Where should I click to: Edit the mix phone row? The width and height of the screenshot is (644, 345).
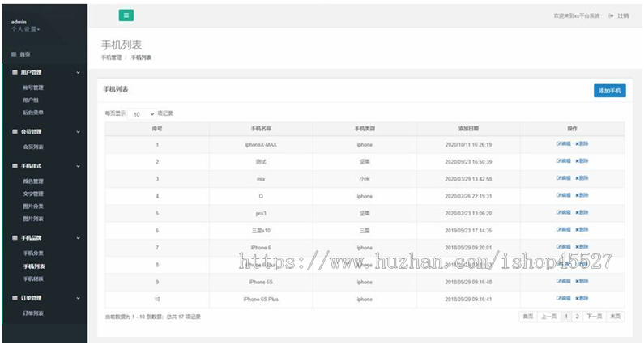point(564,178)
